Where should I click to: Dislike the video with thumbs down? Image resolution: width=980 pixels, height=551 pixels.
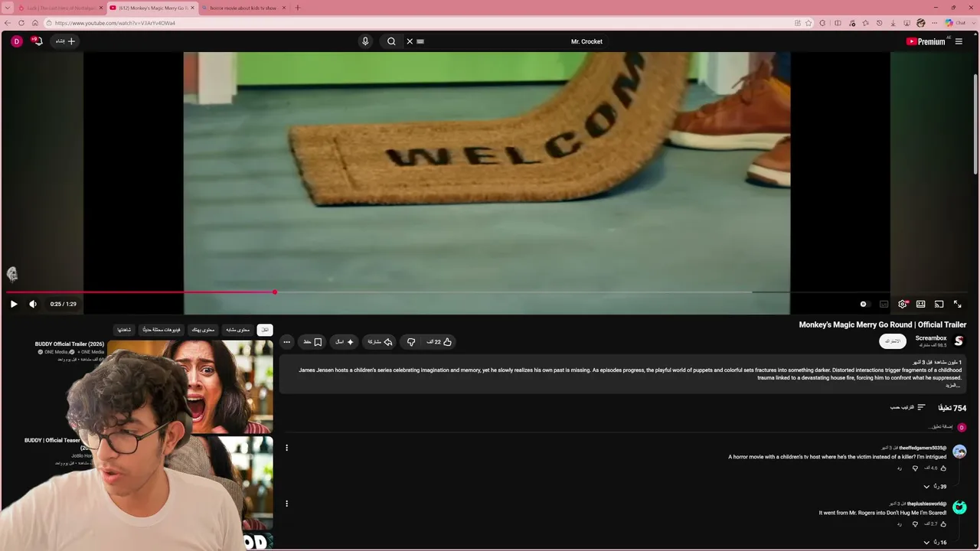411,342
